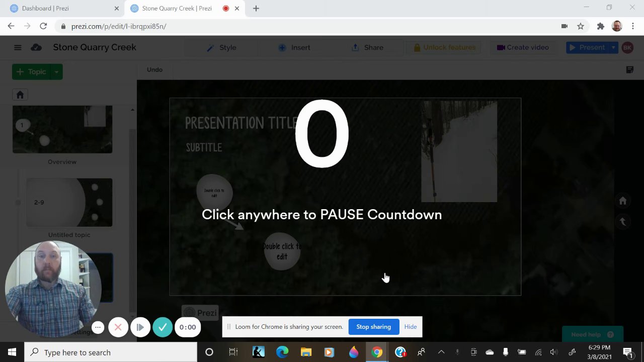Add a new Topic
This screenshot has width=644, height=362.
(31, 71)
